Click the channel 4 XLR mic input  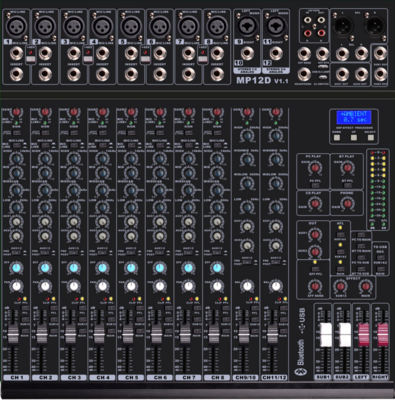pos(103,26)
